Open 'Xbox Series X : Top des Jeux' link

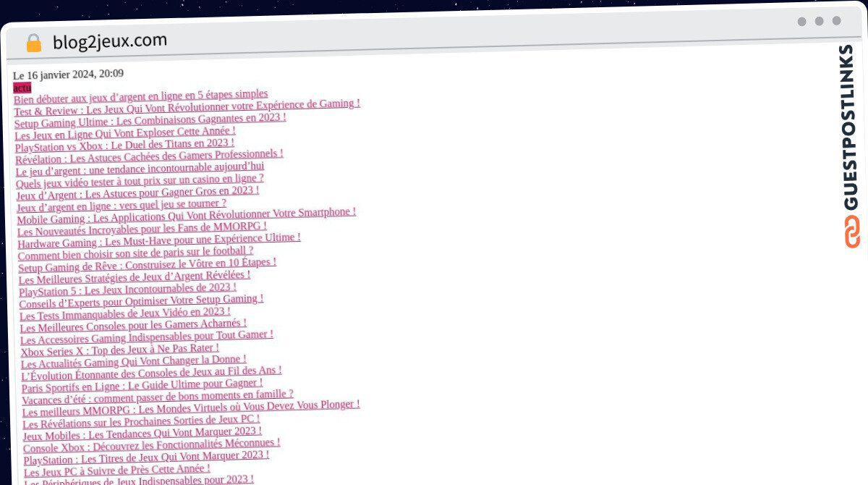coord(120,350)
